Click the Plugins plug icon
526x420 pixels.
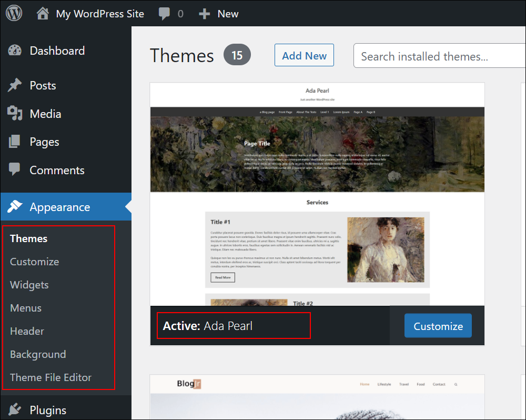tap(15, 409)
